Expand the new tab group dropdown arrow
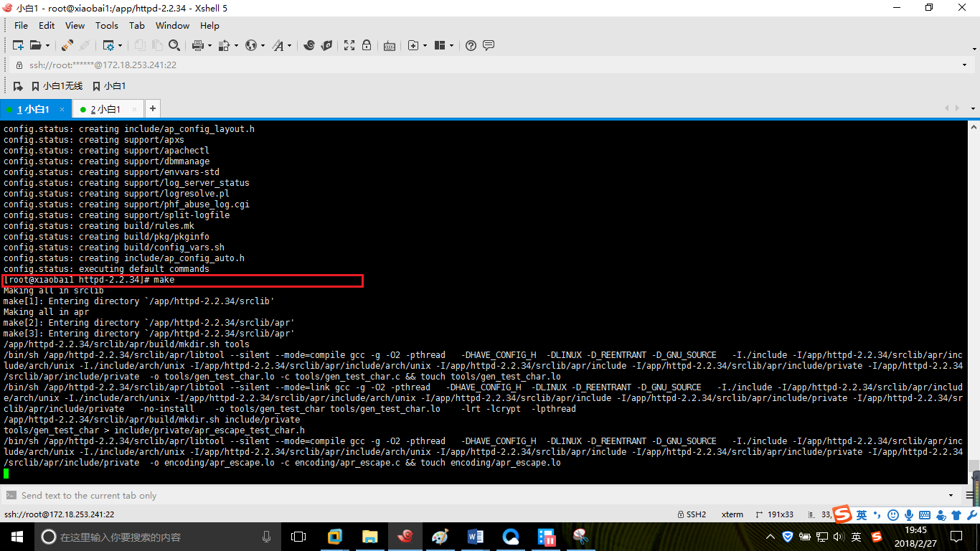The height and width of the screenshot is (551, 980). (x=425, y=45)
